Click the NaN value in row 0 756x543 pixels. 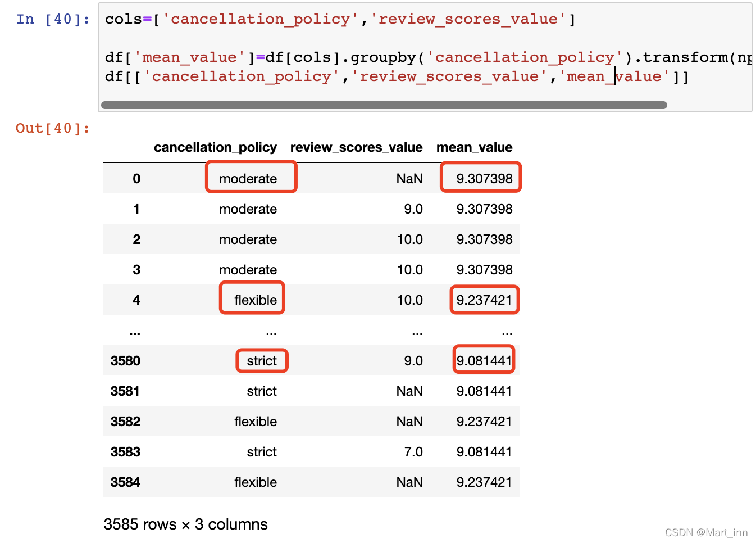[x=409, y=179]
